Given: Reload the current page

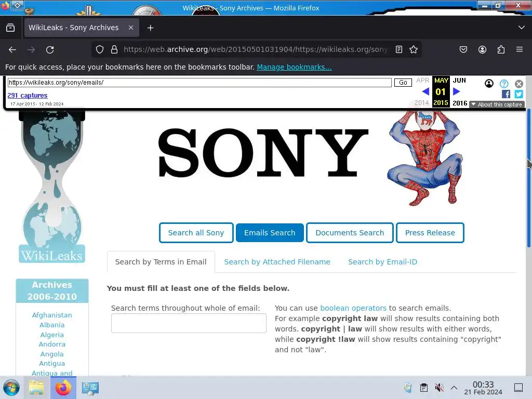Looking at the screenshot, I should coord(50,49).
